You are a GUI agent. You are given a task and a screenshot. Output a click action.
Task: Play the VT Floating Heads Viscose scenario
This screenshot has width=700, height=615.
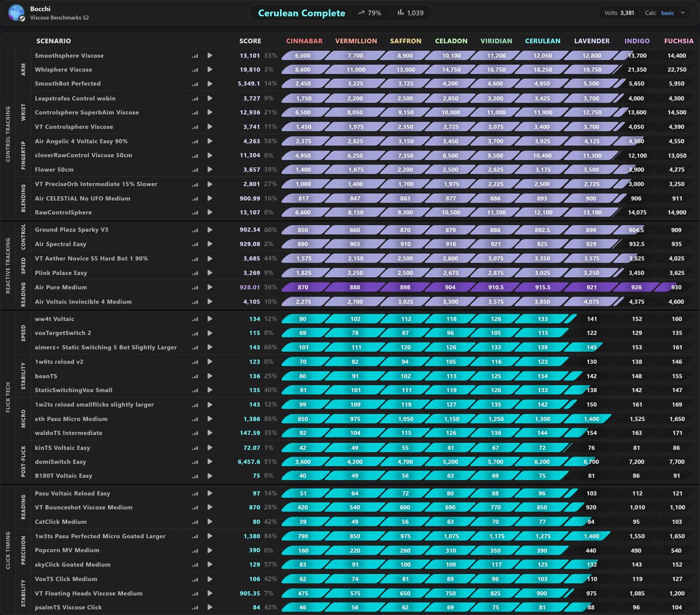tap(209, 594)
